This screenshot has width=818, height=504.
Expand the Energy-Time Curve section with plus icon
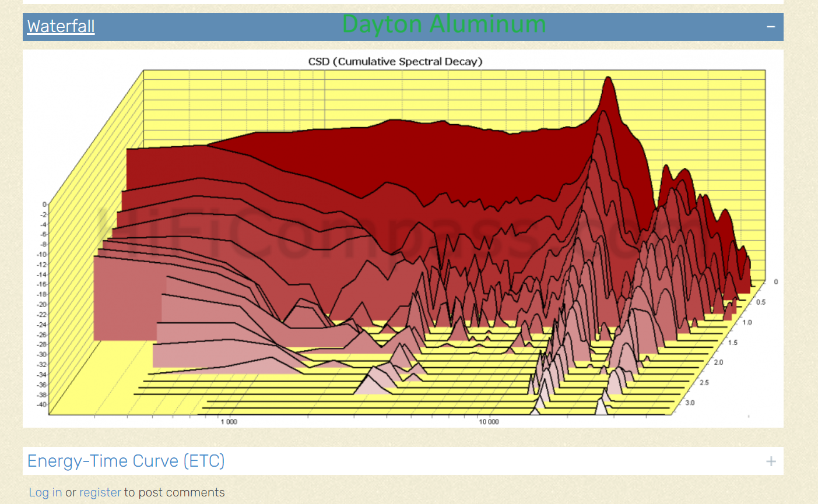pos(771,461)
